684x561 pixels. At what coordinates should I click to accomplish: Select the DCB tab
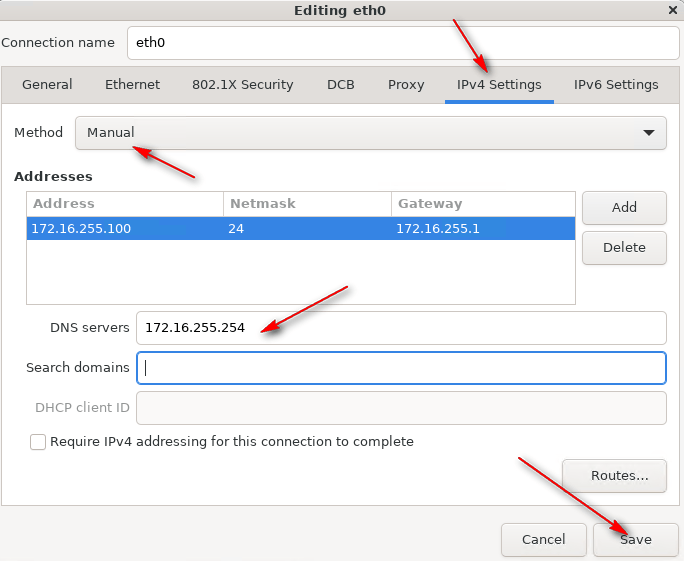340,85
